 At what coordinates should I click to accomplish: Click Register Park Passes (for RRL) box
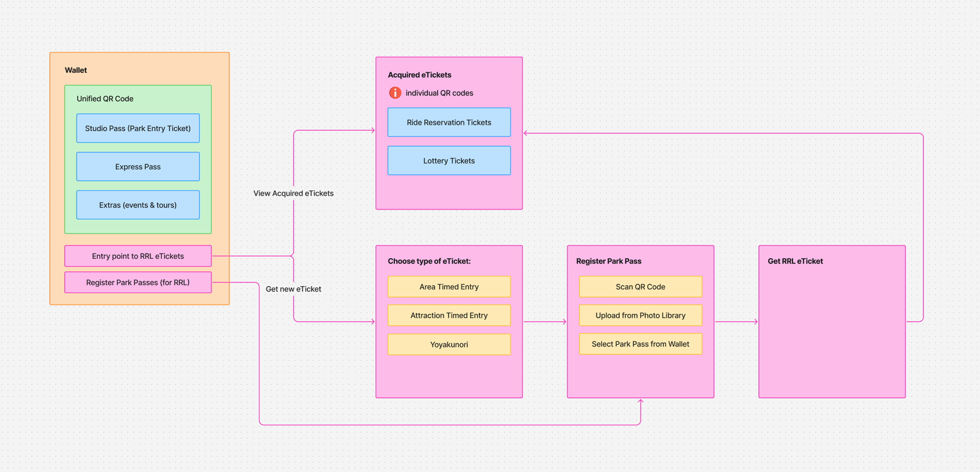[138, 283]
